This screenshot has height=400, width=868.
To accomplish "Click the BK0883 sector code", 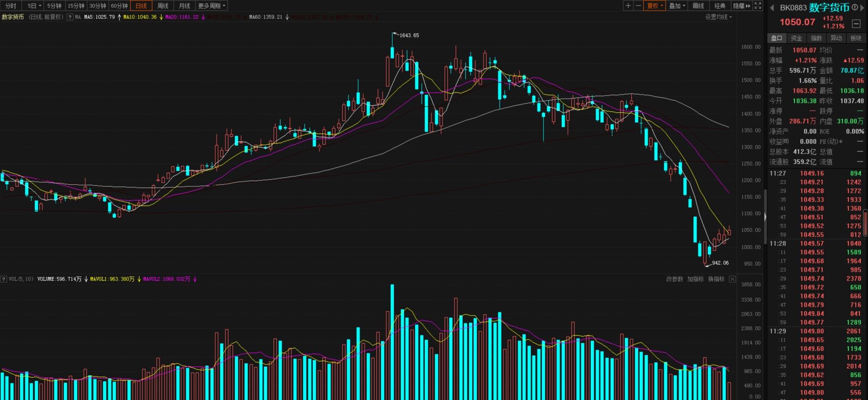I will tap(793, 8).
